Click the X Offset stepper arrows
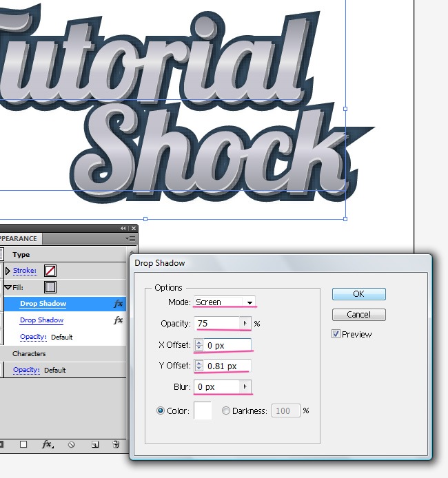The image size is (448, 478). [199, 345]
